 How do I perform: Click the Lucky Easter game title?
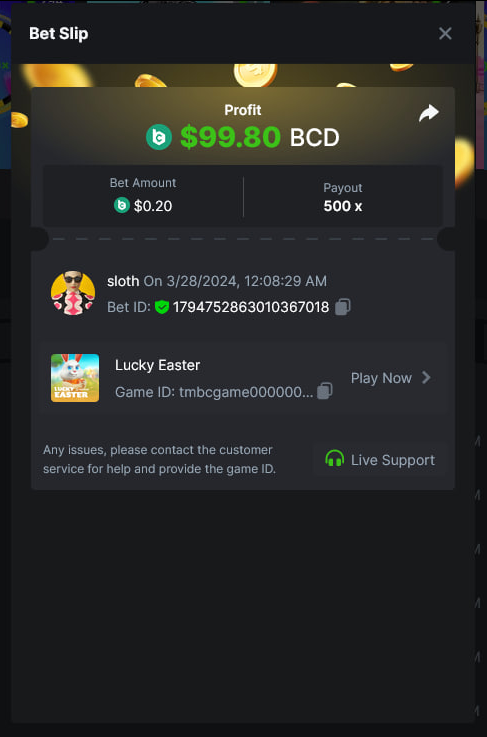coord(157,365)
